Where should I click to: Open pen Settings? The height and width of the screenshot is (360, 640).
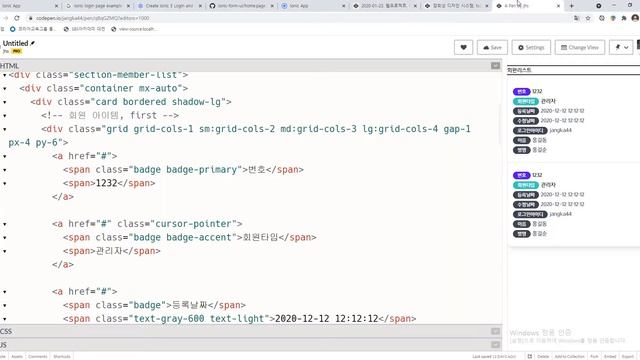click(x=531, y=47)
